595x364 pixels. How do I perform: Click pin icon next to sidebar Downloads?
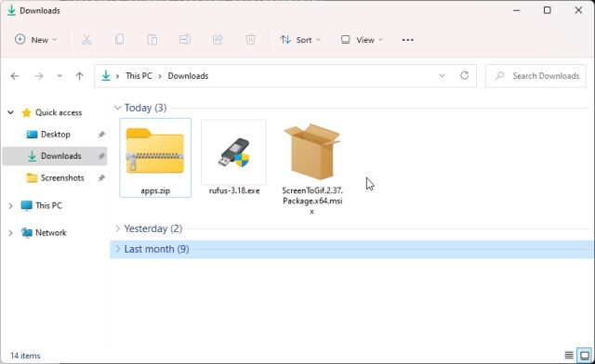[101, 156]
